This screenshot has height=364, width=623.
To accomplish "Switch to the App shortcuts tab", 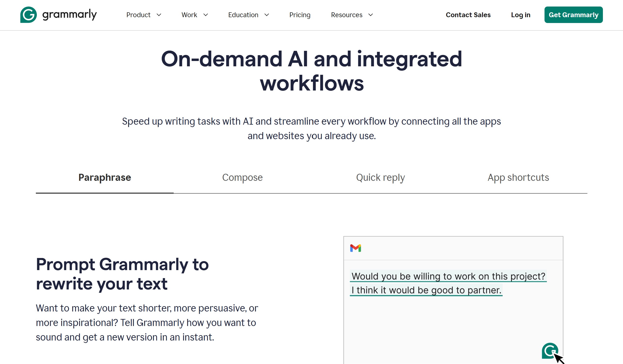I will (x=518, y=178).
